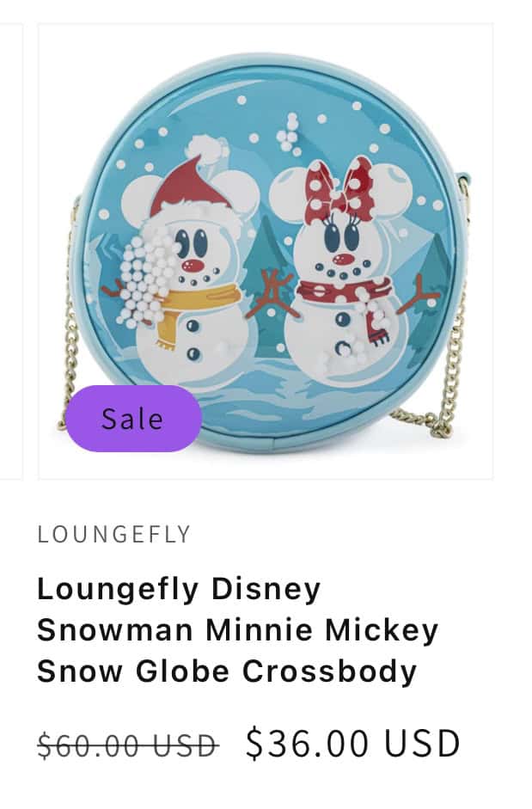This screenshot has width=532, height=809.
Task: Open the partially visible neighboring product card
Action: pyautogui.click(x=11, y=251)
